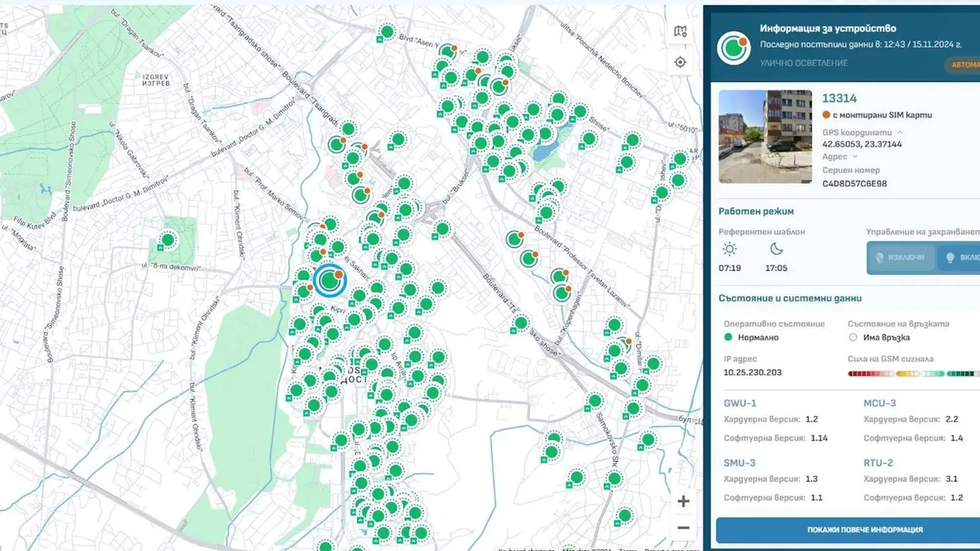The width and height of the screenshot is (980, 551).
Task: Click the УЛИЧНО ОСВЕТЛЕНИЕ label
Action: tap(804, 63)
